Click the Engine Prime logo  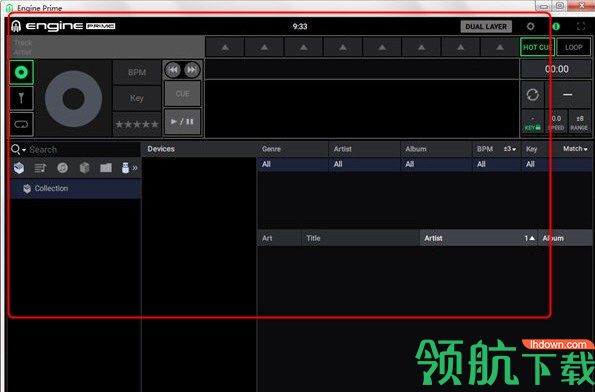click(x=63, y=26)
